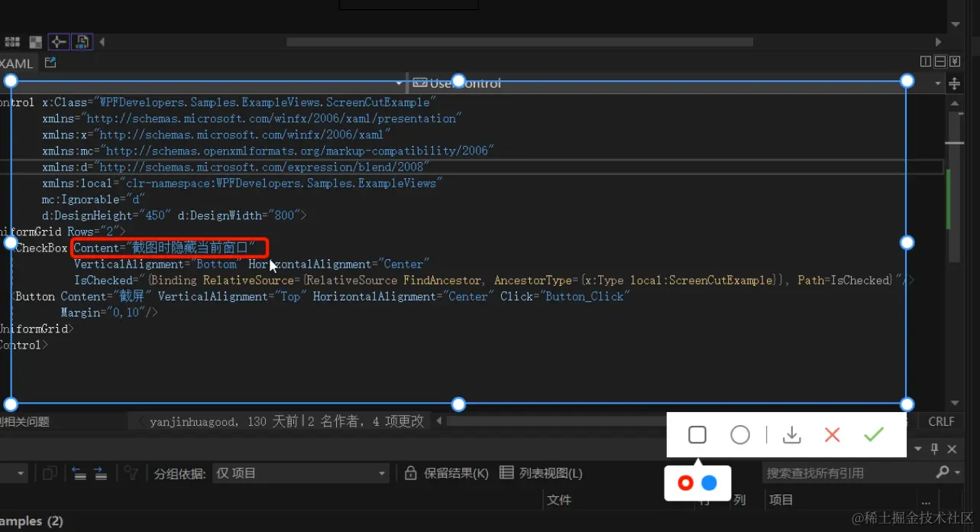Screen dimensions: 980x532
Task: Click CRLF line ending indicator
Action: [x=941, y=421]
